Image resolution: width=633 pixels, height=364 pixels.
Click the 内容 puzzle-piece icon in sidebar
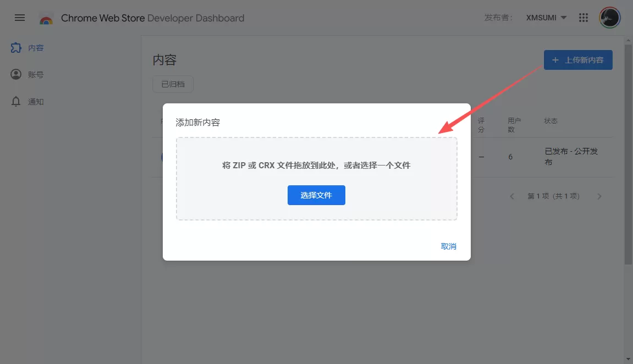(x=16, y=48)
